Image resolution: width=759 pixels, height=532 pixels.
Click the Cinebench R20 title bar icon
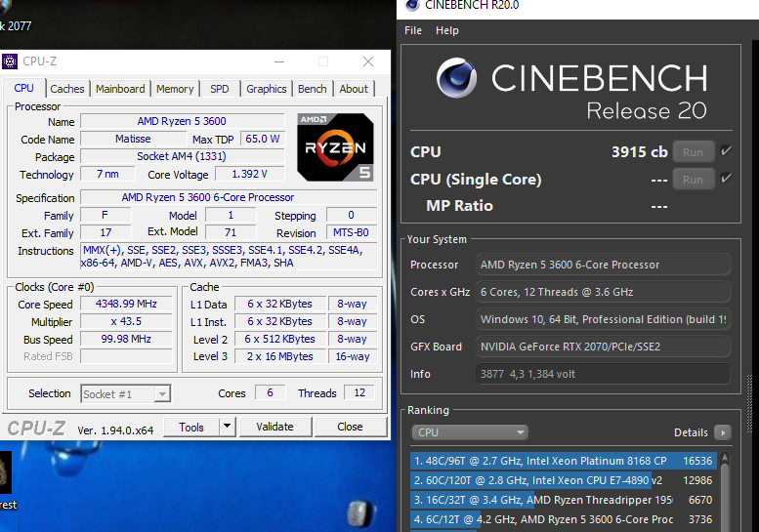point(412,5)
